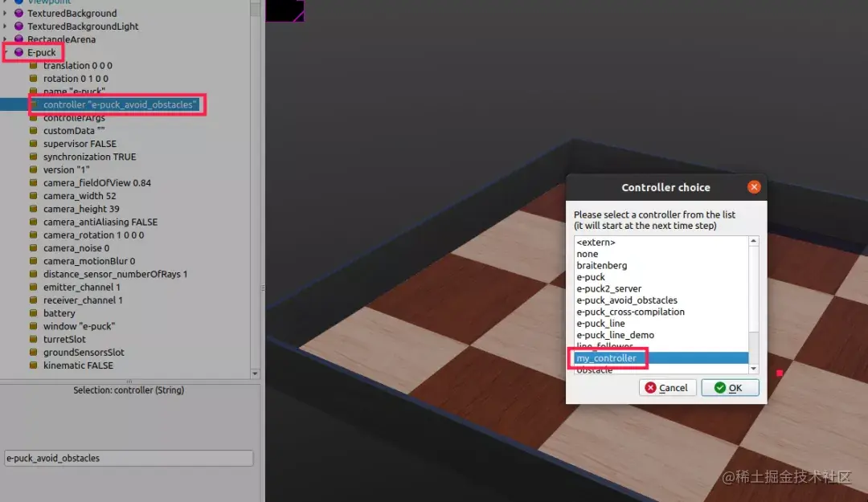Screen dimensions: 868x502
Task: Click the TexturedBackgroundLight node sphere icon
Action: pyautogui.click(x=18, y=26)
